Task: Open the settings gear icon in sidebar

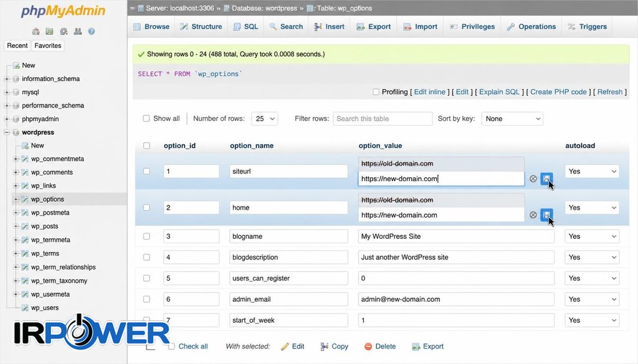Action: click(x=64, y=31)
